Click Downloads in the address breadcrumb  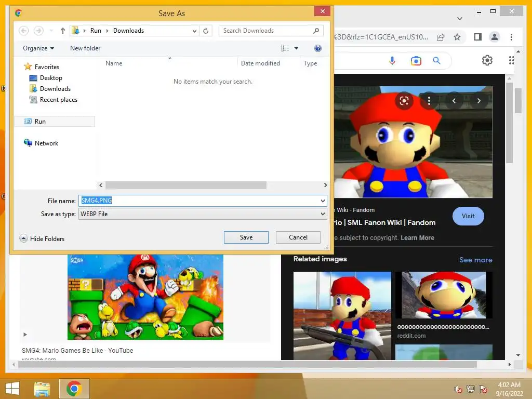(x=128, y=31)
